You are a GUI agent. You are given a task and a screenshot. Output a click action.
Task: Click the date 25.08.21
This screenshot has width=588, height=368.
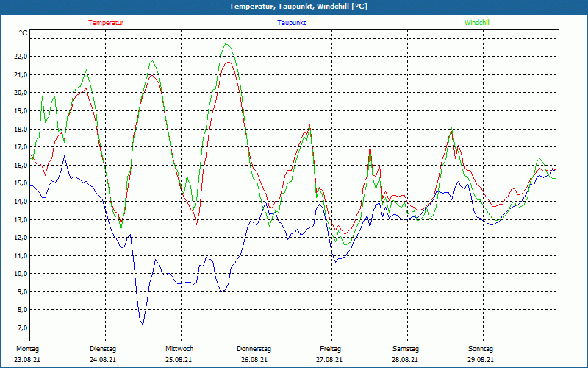179,360
